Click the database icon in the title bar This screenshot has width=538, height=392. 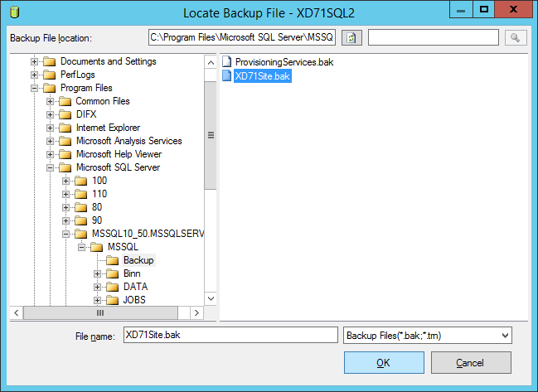click(x=12, y=12)
